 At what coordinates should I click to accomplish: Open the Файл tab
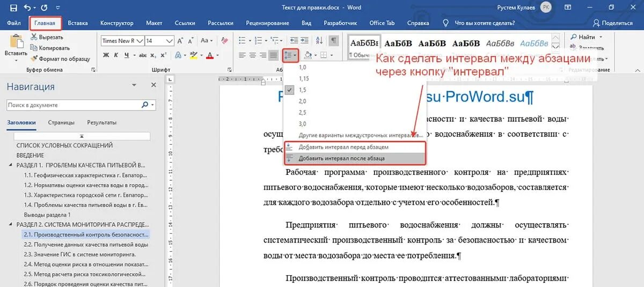pyautogui.click(x=14, y=23)
